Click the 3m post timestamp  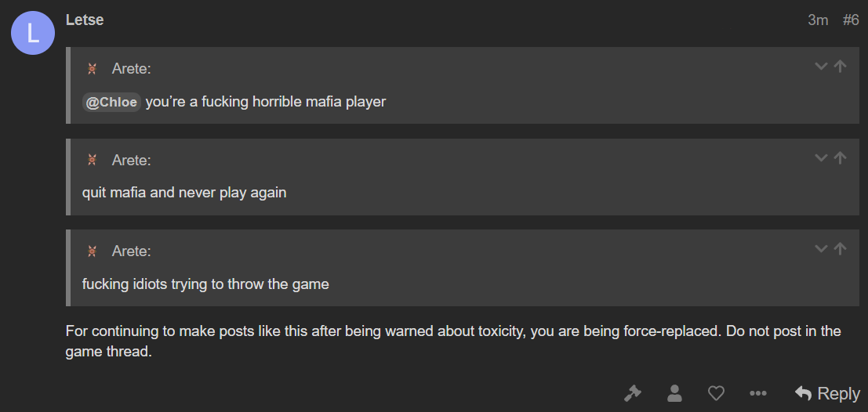(x=818, y=20)
